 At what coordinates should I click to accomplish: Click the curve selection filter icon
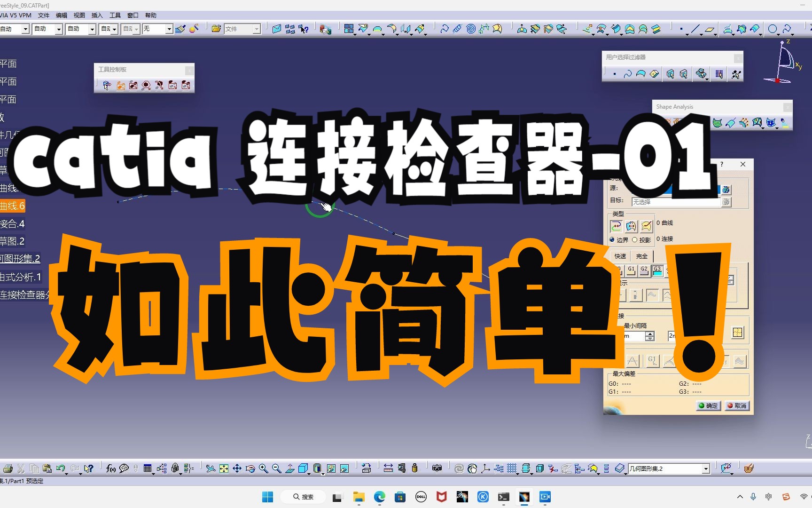pos(628,74)
